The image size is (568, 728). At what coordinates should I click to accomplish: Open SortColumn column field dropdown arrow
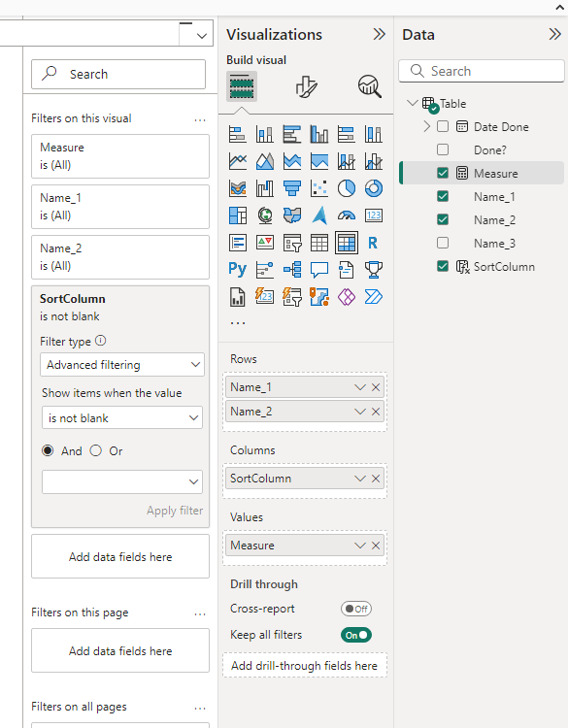(x=360, y=479)
